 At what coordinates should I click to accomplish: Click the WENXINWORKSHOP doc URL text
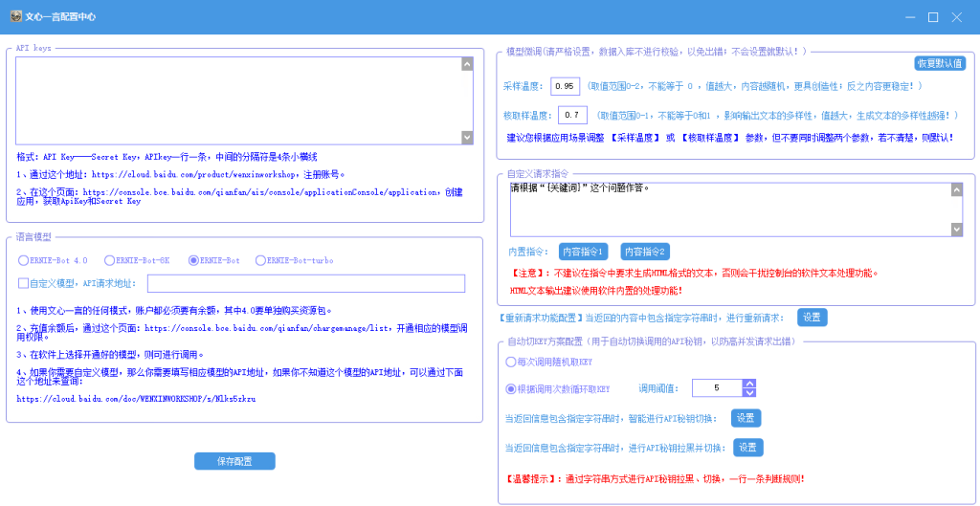(x=136, y=398)
